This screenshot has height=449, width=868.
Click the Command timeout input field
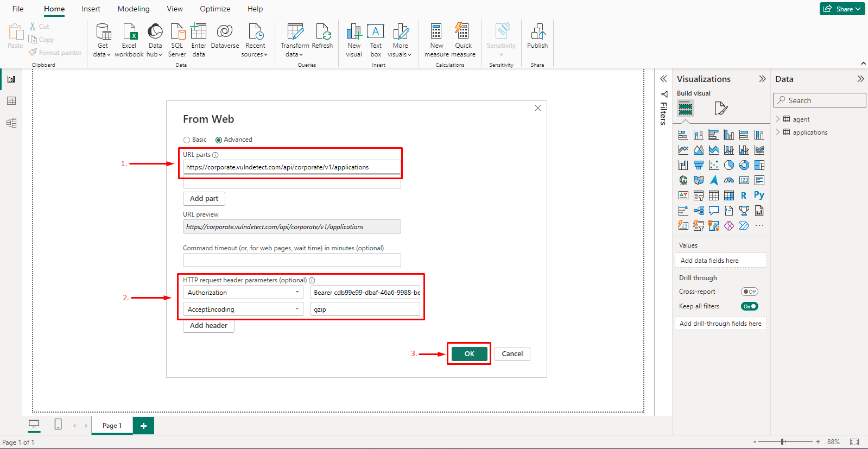coord(292,260)
